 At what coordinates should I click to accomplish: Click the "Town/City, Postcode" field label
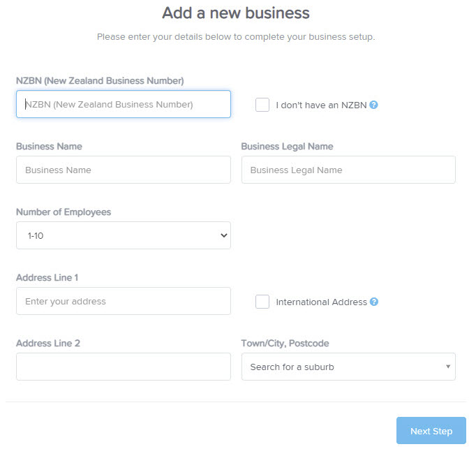coord(285,344)
